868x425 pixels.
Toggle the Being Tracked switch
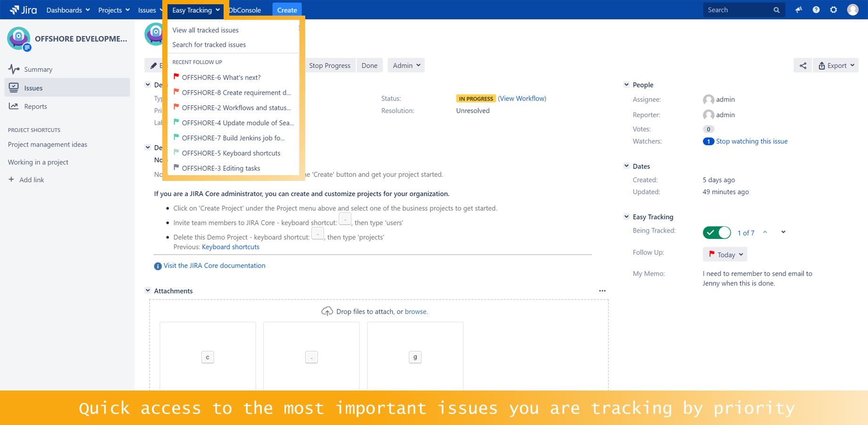pyautogui.click(x=717, y=232)
